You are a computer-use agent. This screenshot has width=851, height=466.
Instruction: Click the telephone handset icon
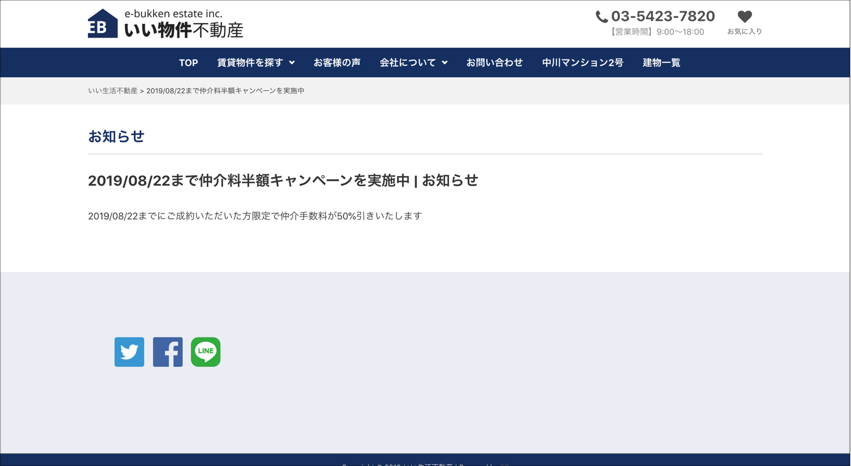[x=601, y=17]
